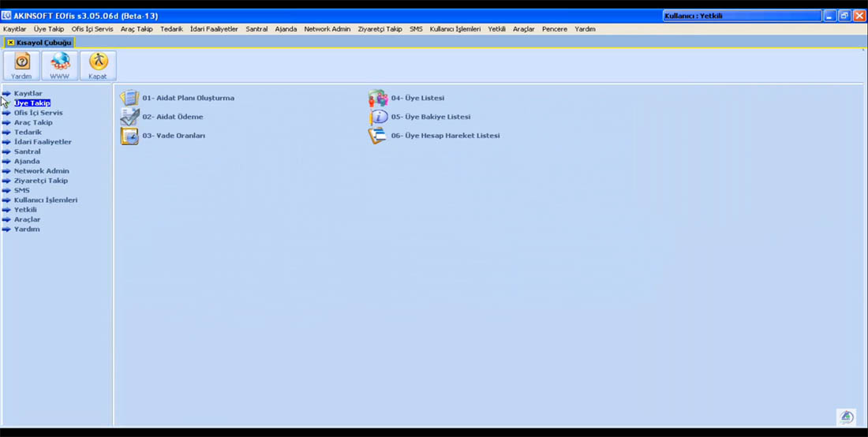Click the 01- Aidat Planı Oluşturma label
The width and height of the screenshot is (868, 437).
click(x=189, y=98)
